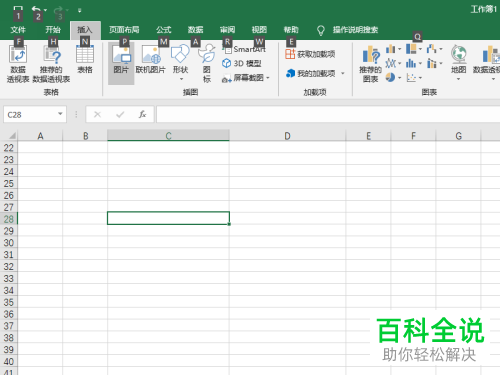Select column C header

pos(168,136)
